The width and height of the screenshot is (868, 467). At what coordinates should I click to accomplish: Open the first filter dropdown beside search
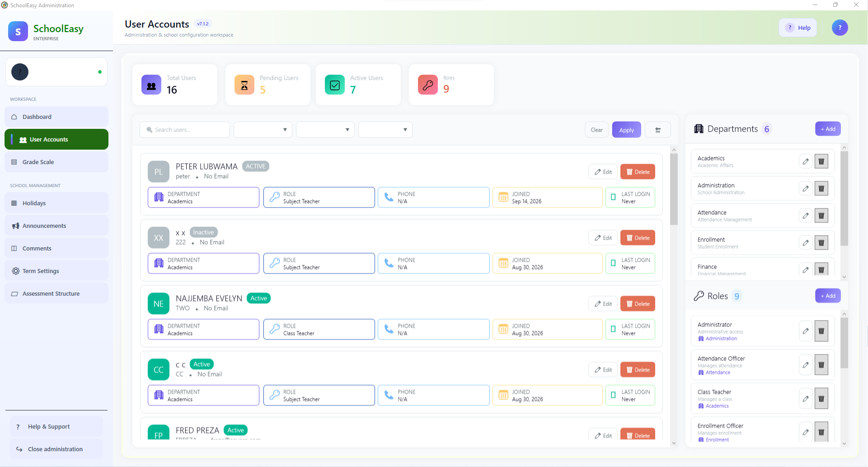263,130
